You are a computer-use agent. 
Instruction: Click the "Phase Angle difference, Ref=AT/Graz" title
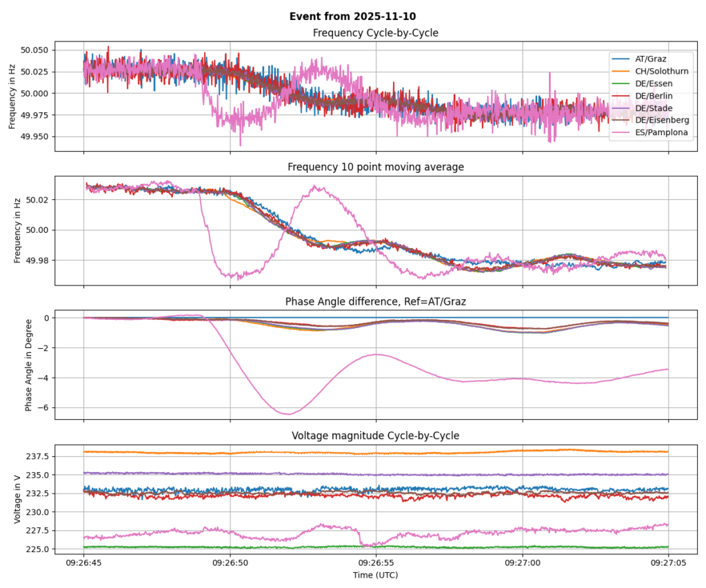pyautogui.click(x=376, y=301)
